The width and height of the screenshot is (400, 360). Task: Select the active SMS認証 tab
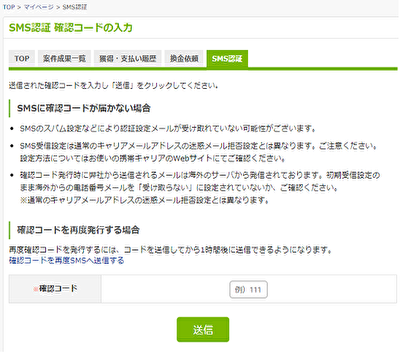click(227, 59)
